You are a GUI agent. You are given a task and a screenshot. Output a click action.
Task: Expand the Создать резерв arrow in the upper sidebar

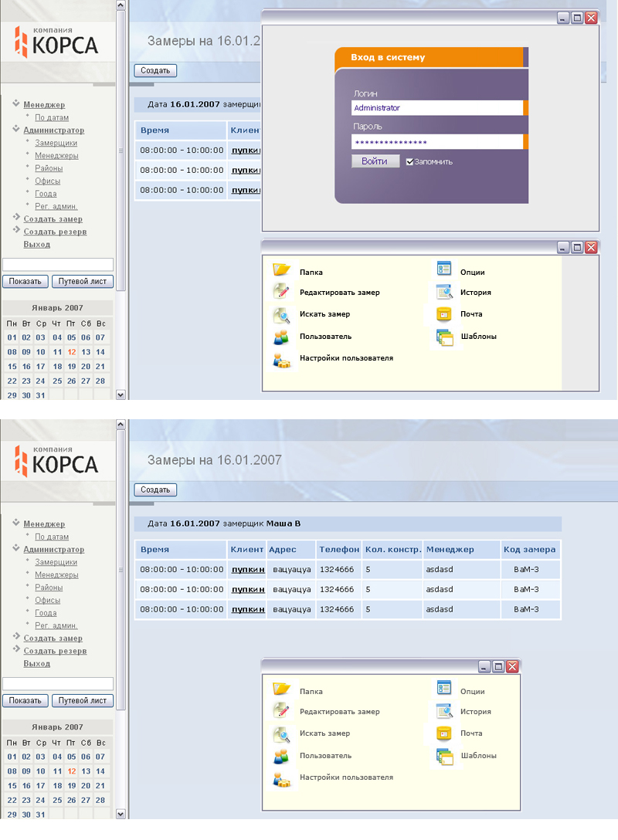tap(17, 230)
